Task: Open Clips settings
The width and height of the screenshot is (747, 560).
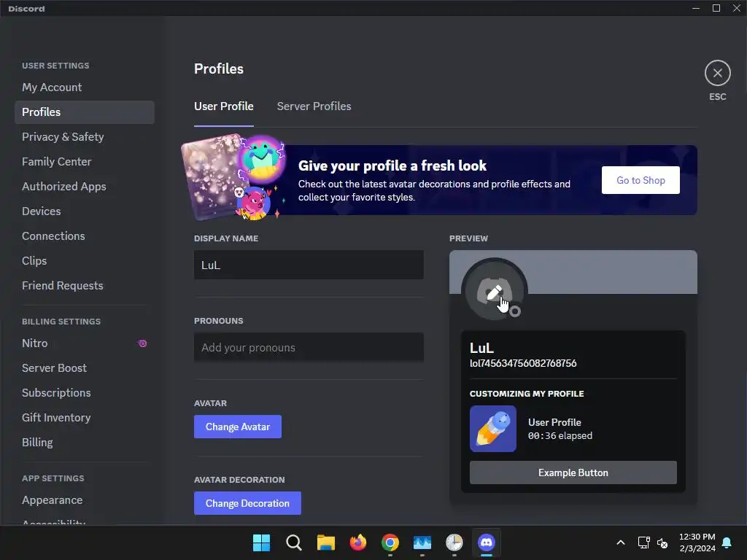Action: [x=85, y=260]
